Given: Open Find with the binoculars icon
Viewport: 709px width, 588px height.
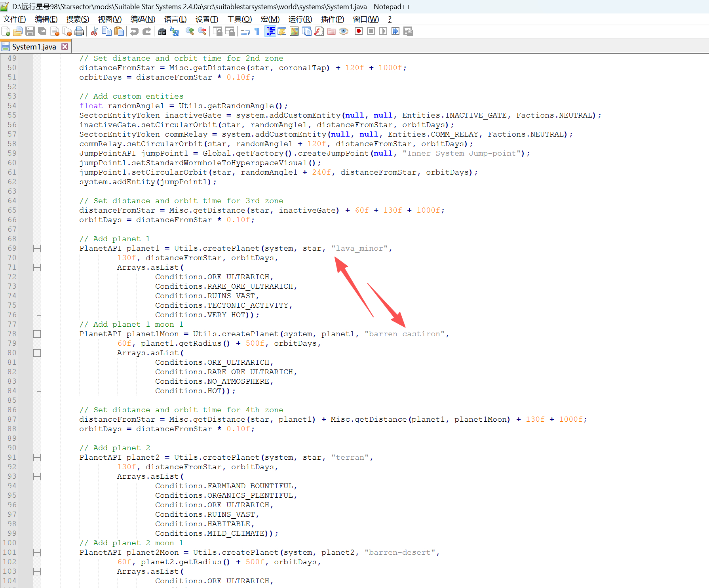Looking at the screenshot, I should pos(162,32).
